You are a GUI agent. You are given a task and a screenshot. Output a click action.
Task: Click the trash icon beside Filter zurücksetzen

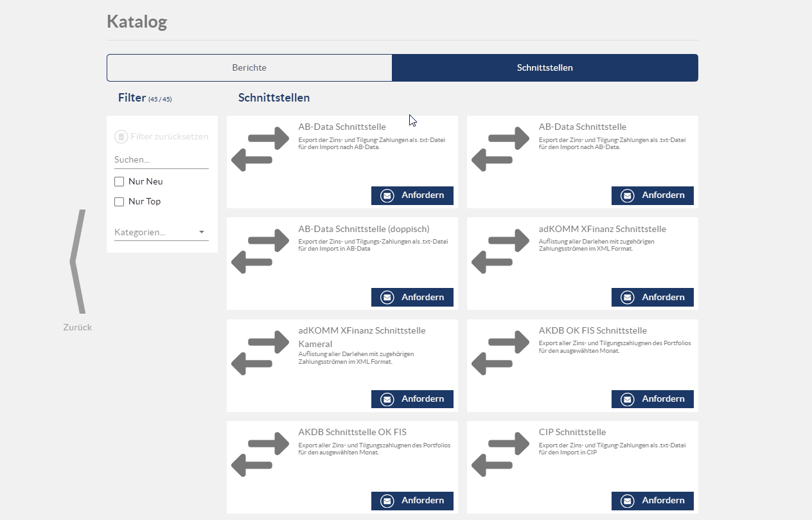coord(121,137)
